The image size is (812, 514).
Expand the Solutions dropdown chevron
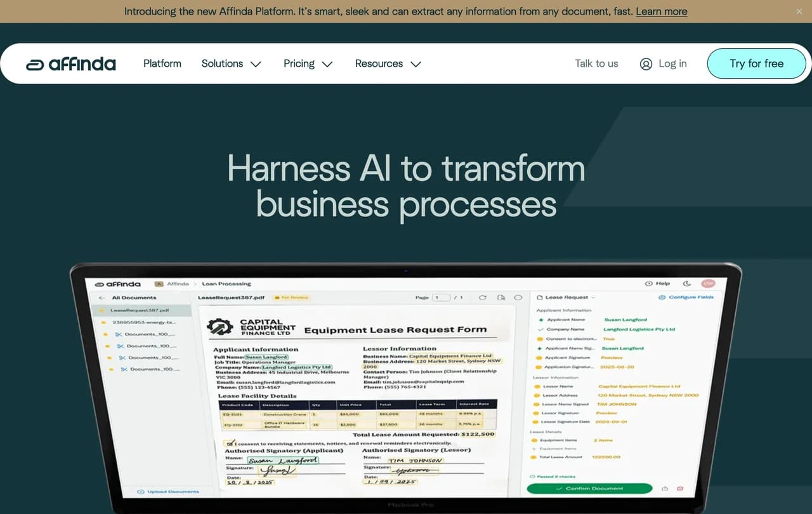coord(256,64)
